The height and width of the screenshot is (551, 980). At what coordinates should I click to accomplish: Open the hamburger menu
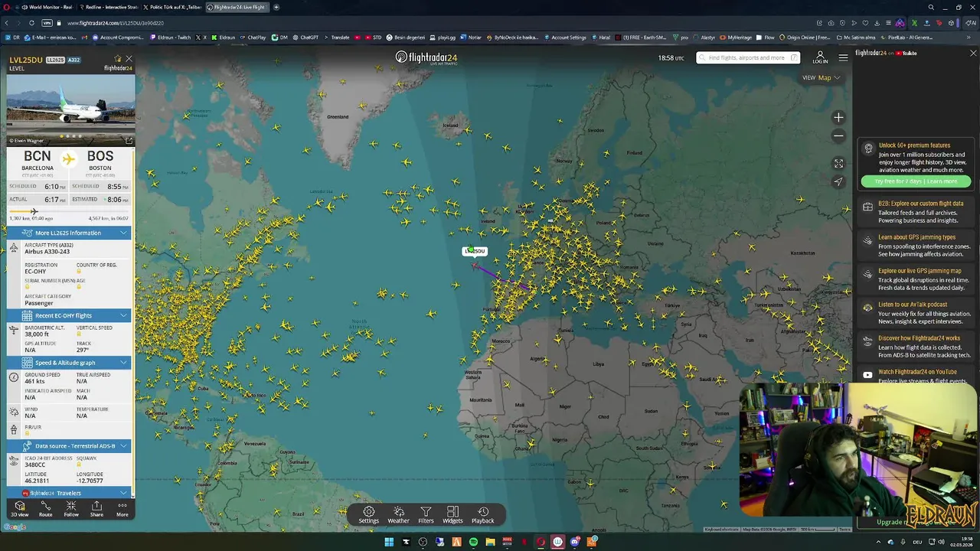click(843, 57)
